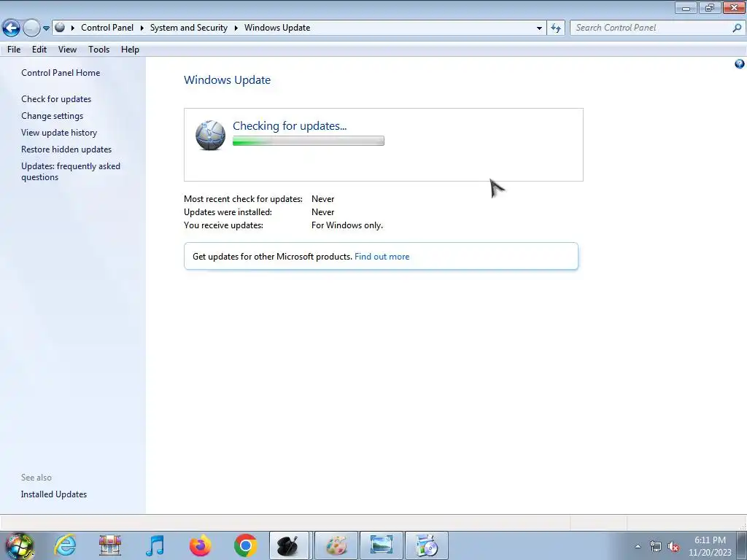Open the shop-stall icon on taskbar
The height and width of the screenshot is (560, 747).
(109, 545)
